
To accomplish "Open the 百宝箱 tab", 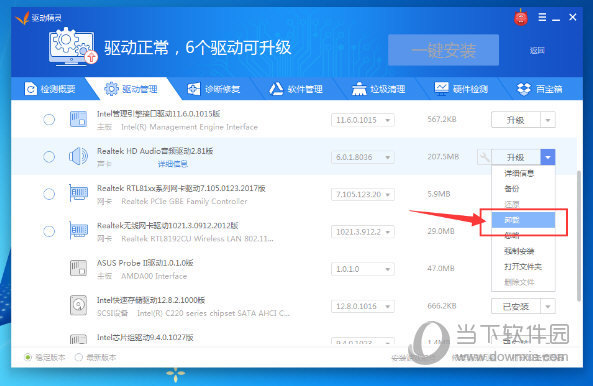I will pyautogui.click(x=540, y=89).
